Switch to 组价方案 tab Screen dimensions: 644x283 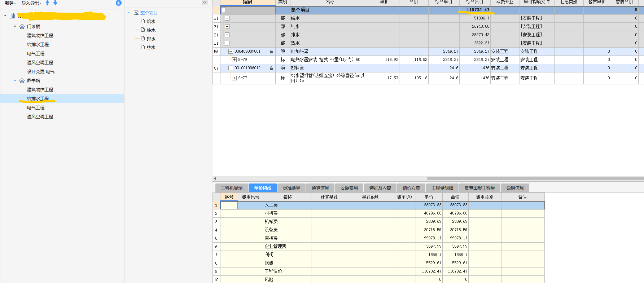(x=411, y=188)
